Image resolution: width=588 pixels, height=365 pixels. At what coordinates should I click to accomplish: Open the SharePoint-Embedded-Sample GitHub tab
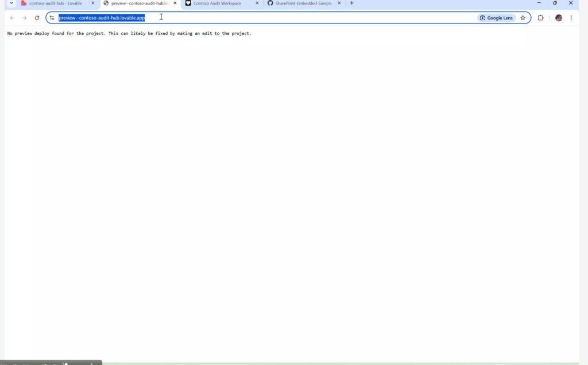pyautogui.click(x=304, y=3)
